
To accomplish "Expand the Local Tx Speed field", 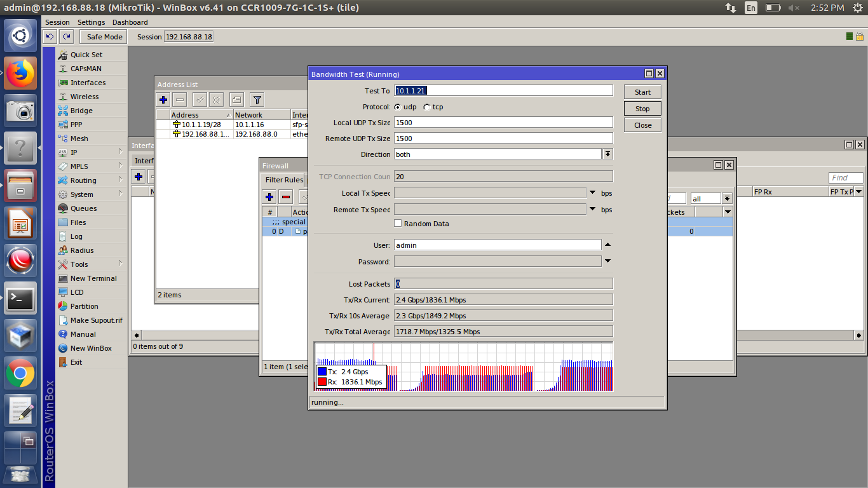I will [x=593, y=193].
